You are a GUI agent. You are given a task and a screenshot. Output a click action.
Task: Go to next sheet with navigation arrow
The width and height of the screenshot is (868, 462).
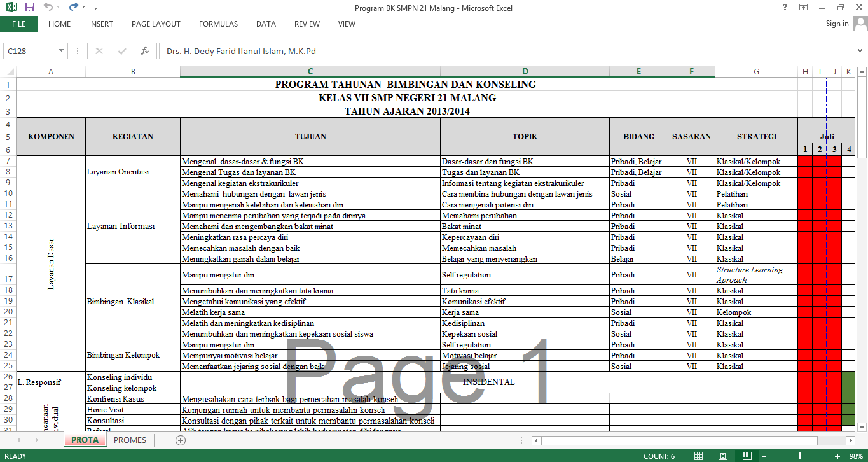pos(36,440)
